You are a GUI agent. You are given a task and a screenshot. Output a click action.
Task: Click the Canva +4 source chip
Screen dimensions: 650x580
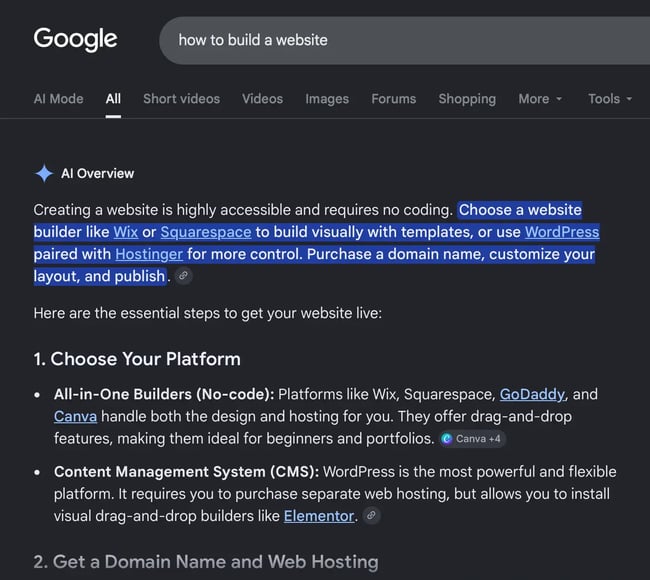point(472,439)
